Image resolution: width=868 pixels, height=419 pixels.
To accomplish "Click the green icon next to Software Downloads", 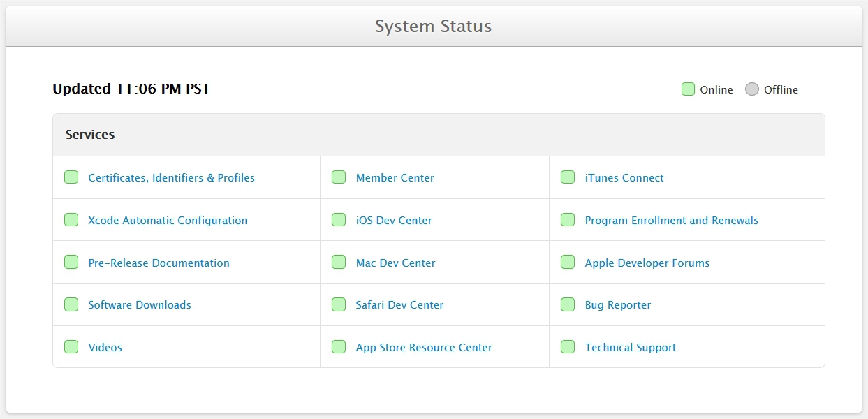I will (x=71, y=304).
